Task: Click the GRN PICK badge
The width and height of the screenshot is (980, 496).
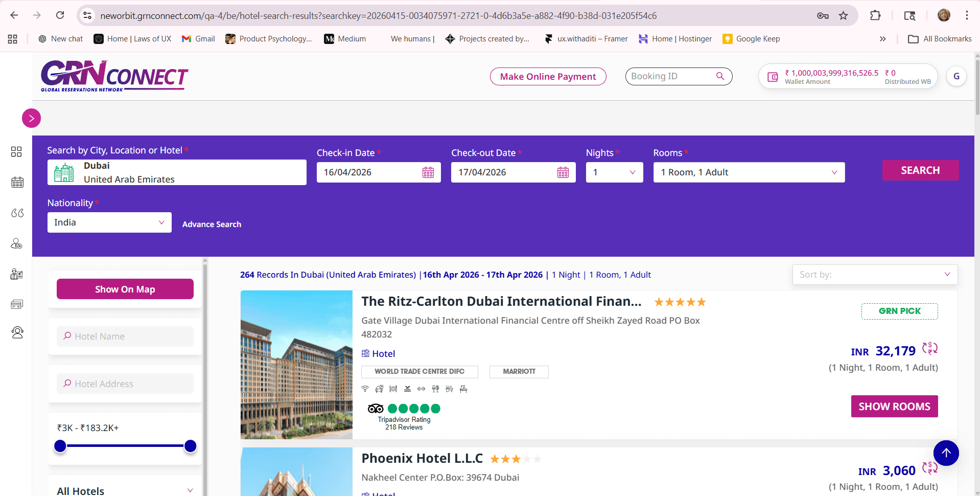Action: 899,311
